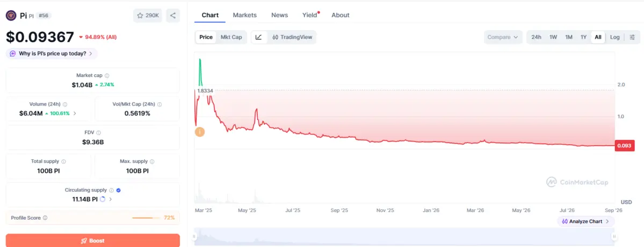Open the News tab
Image resolution: width=644 pixels, height=247 pixels.
click(279, 15)
